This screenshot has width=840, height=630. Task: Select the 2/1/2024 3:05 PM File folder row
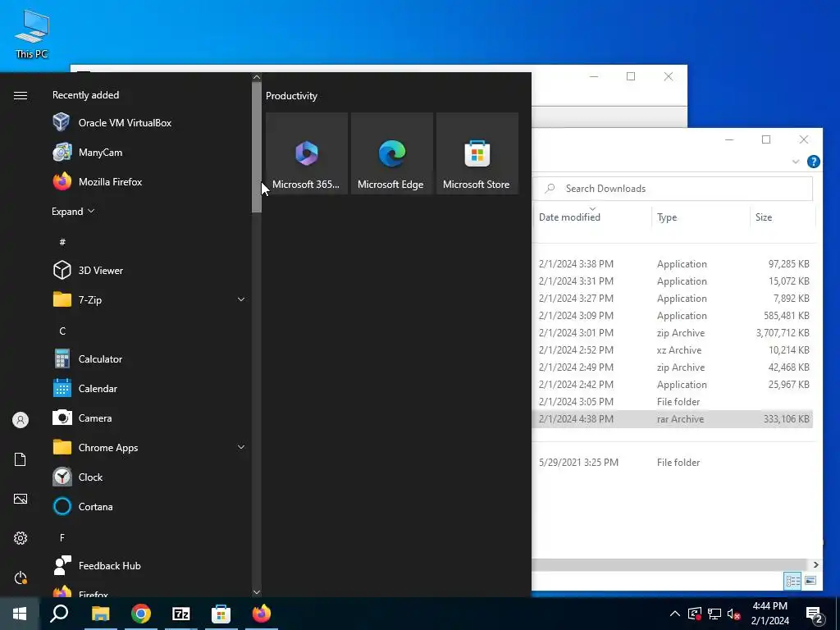pos(673,402)
